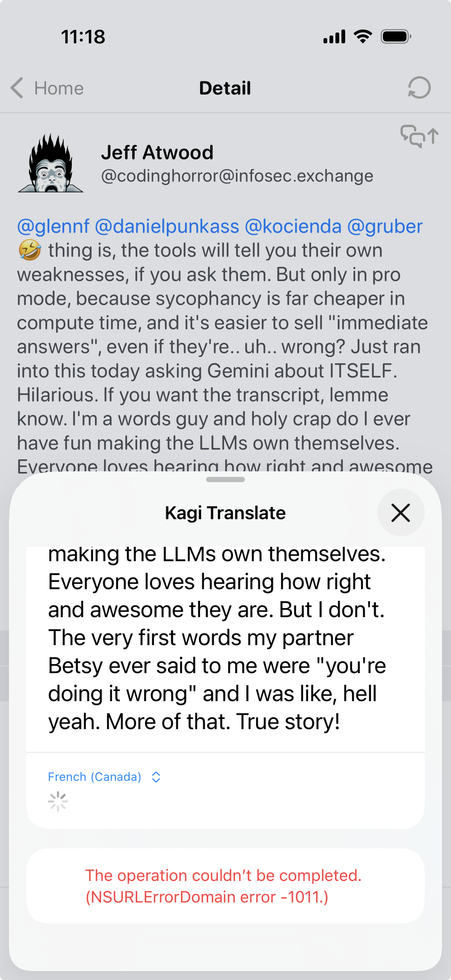Tap the up-down chevron beside French (Canada)
The width and height of the screenshot is (451, 980).
pyautogui.click(x=156, y=777)
